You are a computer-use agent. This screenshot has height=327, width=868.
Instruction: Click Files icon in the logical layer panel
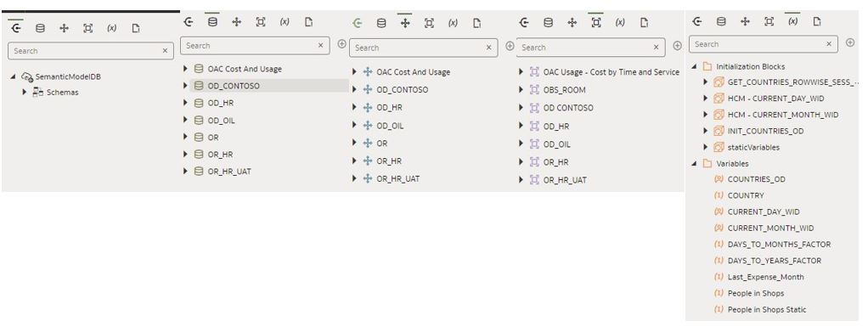(x=477, y=23)
